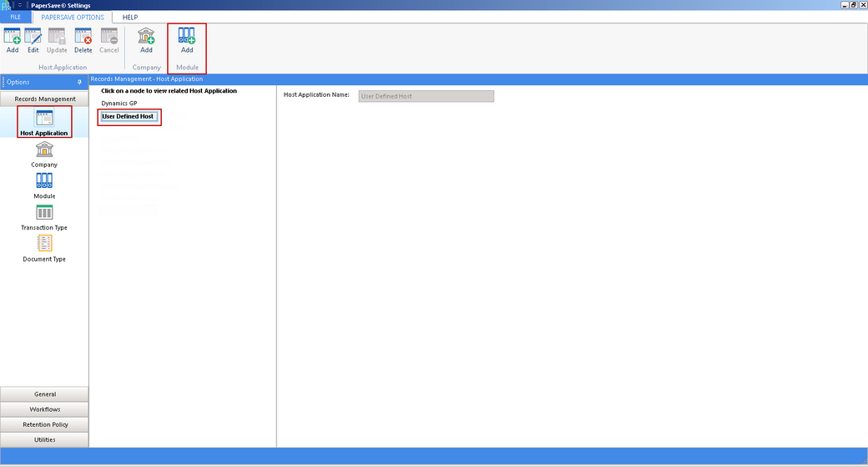Select the PAPERSAVE OPTIONS tab
Image resolution: width=868 pixels, height=467 pixels.
[73, 17]
